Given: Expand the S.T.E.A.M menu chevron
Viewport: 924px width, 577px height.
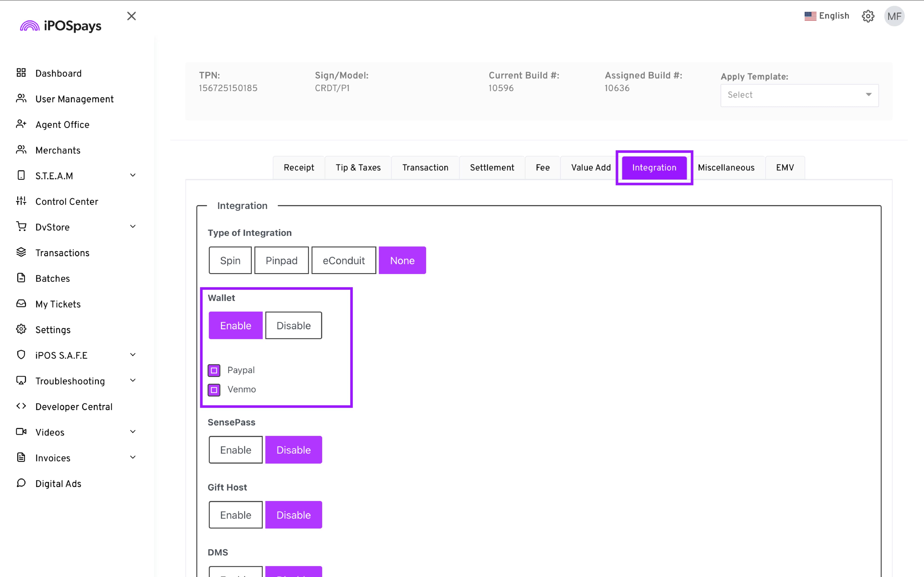Looking at the screenshot, I should pyautogui.click(x=133, y=175).
